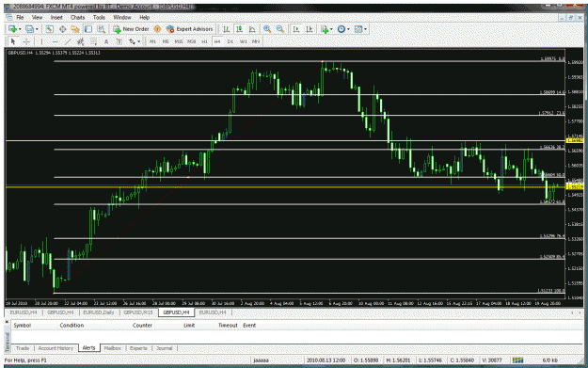Image resolution: width=588 pixels, height=368 pixels.
Task: Open the Trade tab in Terminal
Action: 23,348
